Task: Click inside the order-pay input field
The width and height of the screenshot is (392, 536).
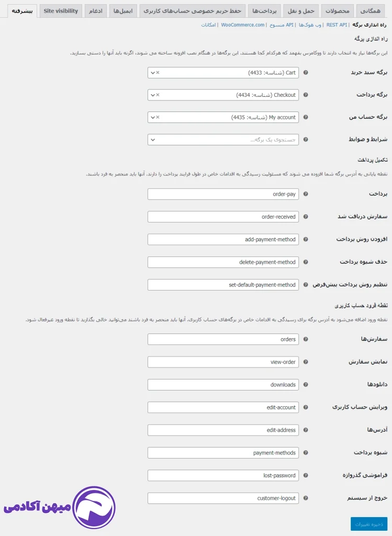Action: [225, 194]
